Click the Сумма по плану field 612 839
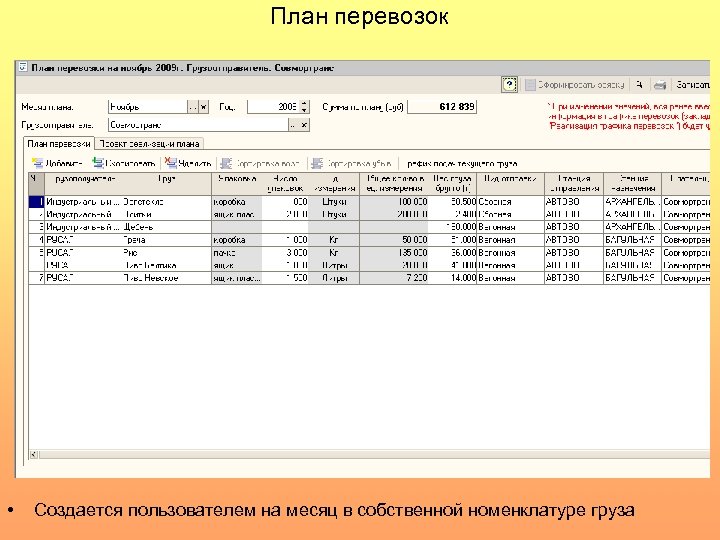The width and height of the screenshot is (720, 540). point(442,107)
